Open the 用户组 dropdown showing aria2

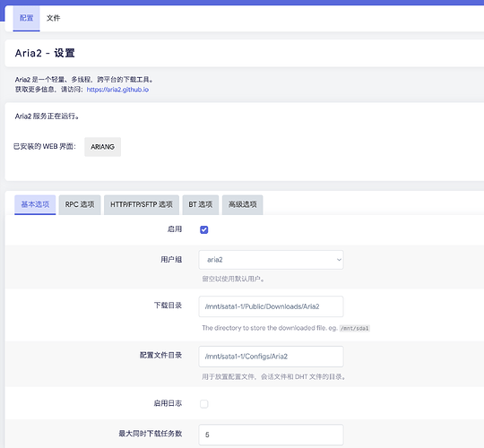pyautogui.click(x=271, y=260)
